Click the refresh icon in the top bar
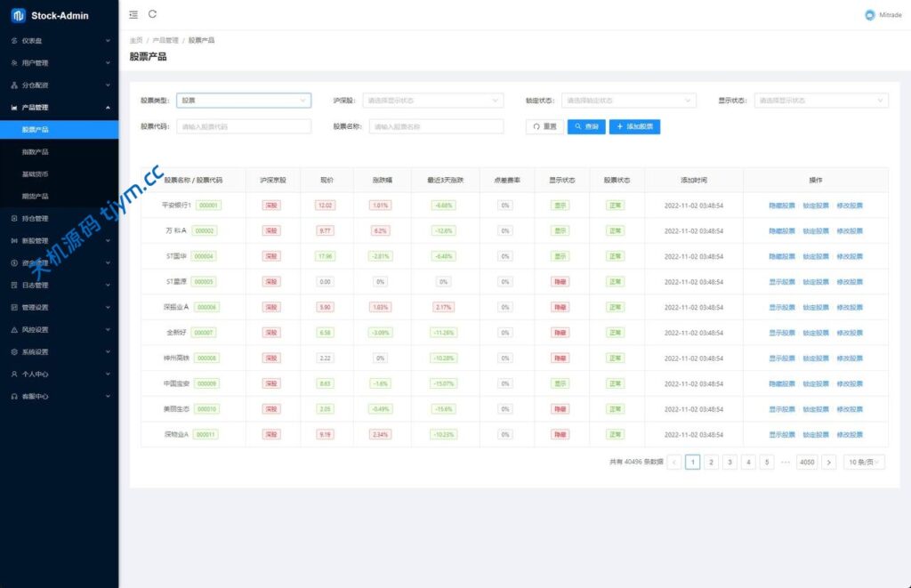911x588 pixels. (153, 14)
